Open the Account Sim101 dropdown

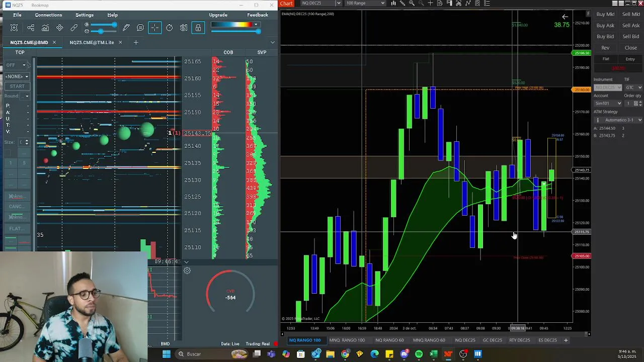[x=608, y=104]
